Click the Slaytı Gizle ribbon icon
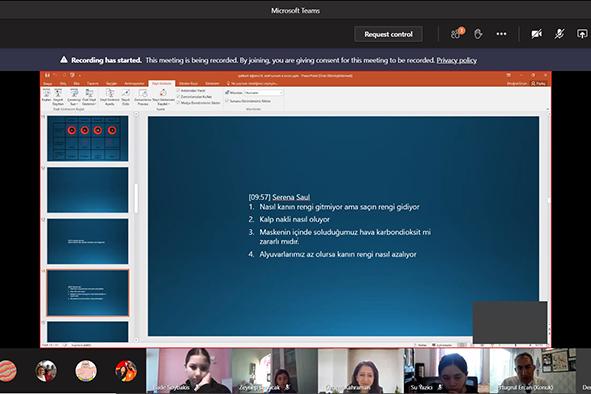The height and width of the screenshot is (394, 591). point(126,97)
